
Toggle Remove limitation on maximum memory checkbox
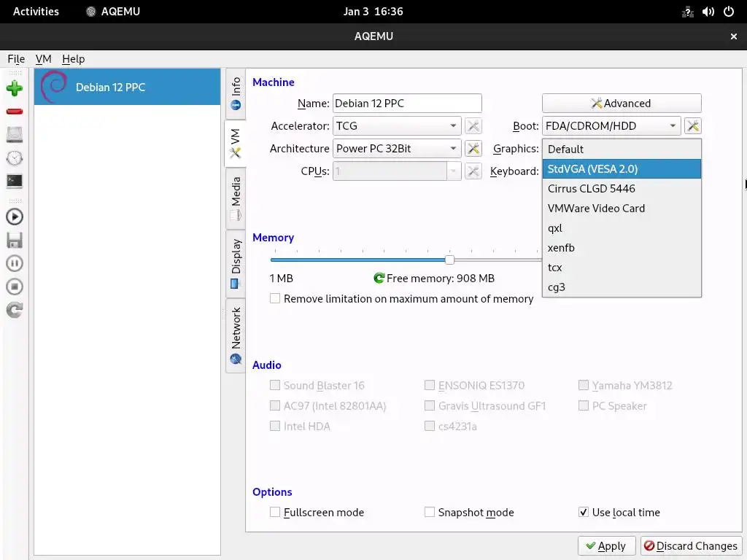[275, 298]
